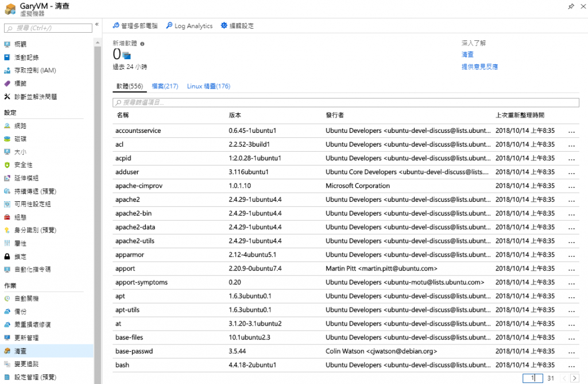Open the ellipsis menu for base-passwd row
This screenshot has height=384, width=588.
571,352
